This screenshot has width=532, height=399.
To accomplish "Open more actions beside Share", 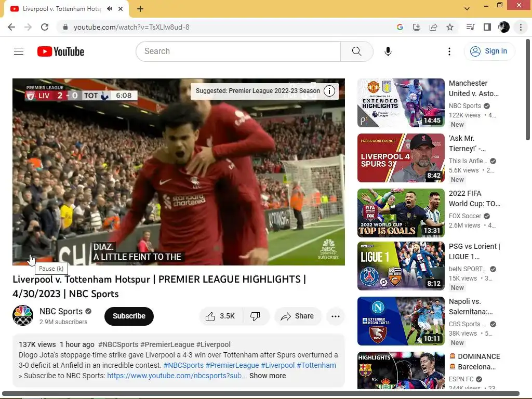I will [x=336, y=316].
